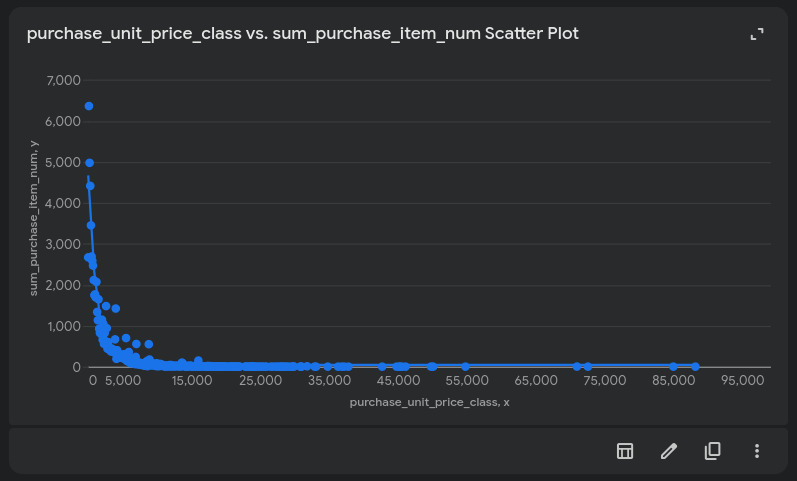Click the 65,000 x-axis tick label
The width and height of the screenshot is (797, 481).
(x=535, y=381)
